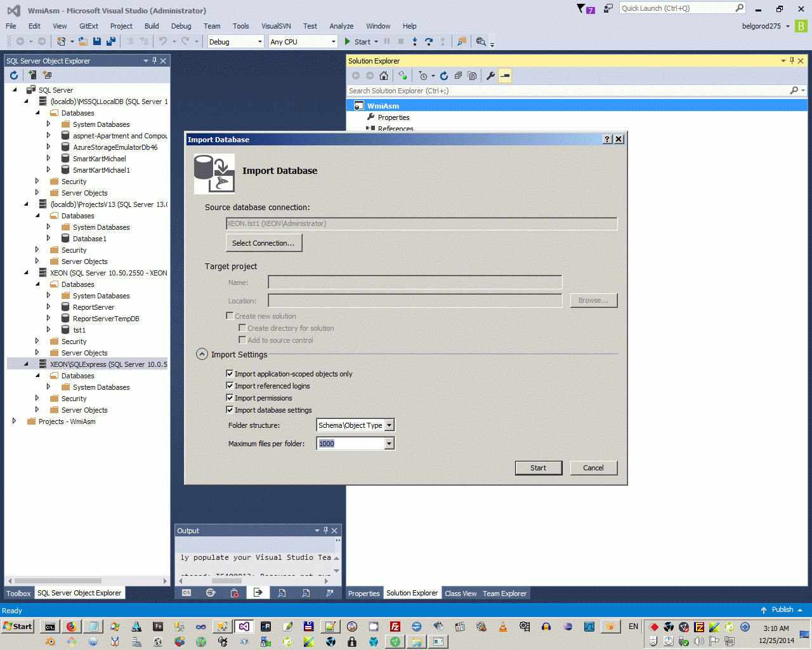812x650 pixels.
Task: Open the Tools menu
Action: (241, 26)
